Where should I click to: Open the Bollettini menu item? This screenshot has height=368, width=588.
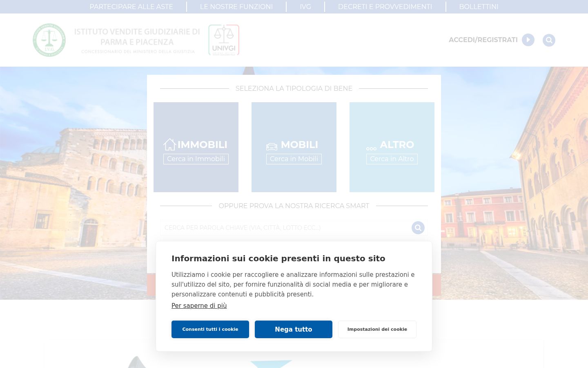click(x=479, y=7)
